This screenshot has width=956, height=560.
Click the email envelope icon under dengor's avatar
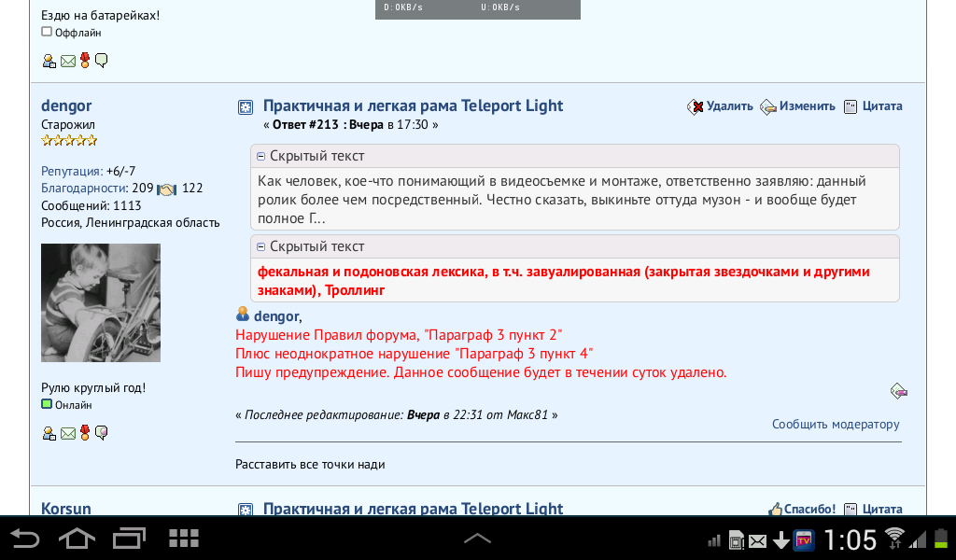(x=67, y=433)
